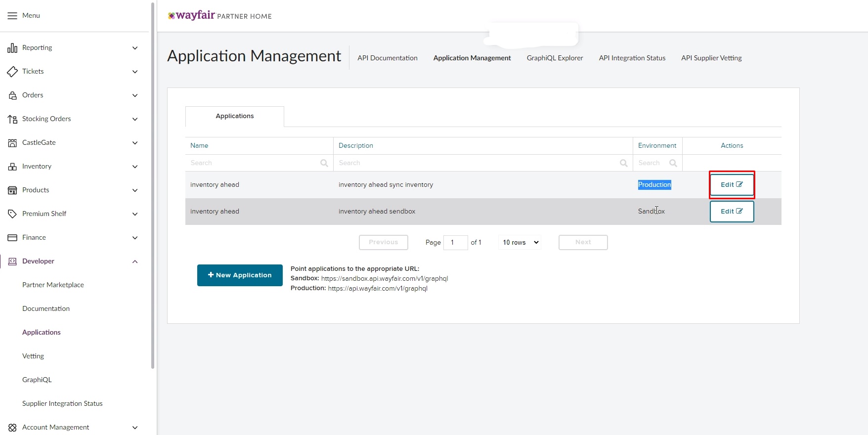868x435 pixels.
Task: Open the 10 rows page size dropdown
Action: point(520,242)
